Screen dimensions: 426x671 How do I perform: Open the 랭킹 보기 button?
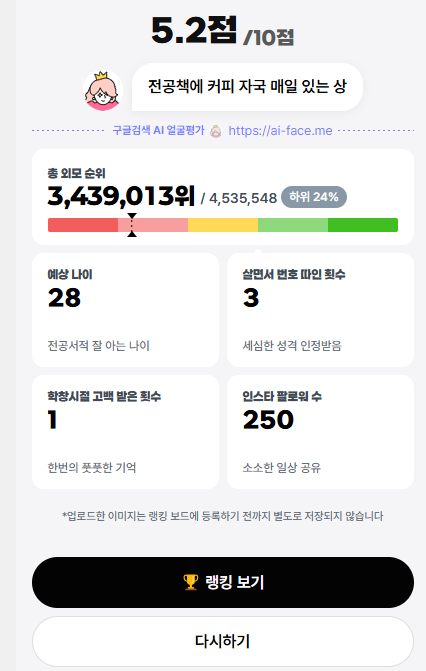[x=223, y=582]
